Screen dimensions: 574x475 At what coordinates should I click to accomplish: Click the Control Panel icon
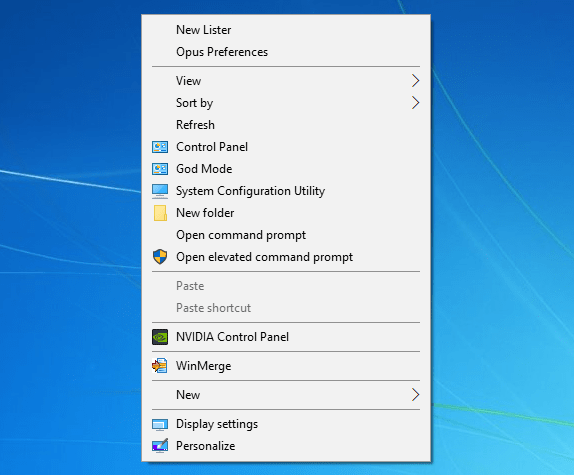coord(160,147)
